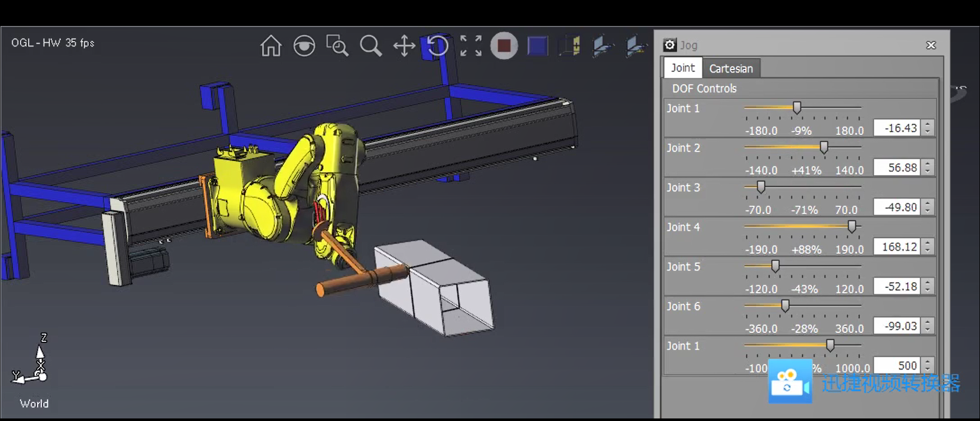Activate the pan move-arrows tool

coord(404,46)
